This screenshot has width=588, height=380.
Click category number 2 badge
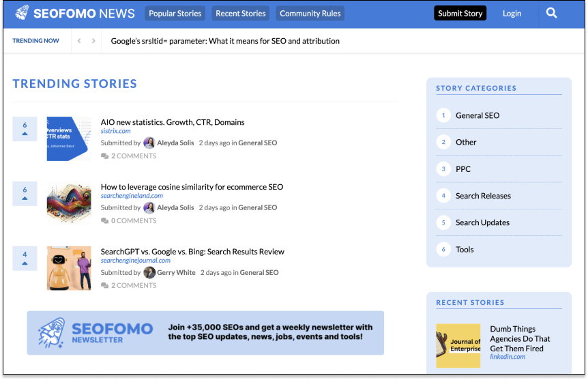(443, 142)
